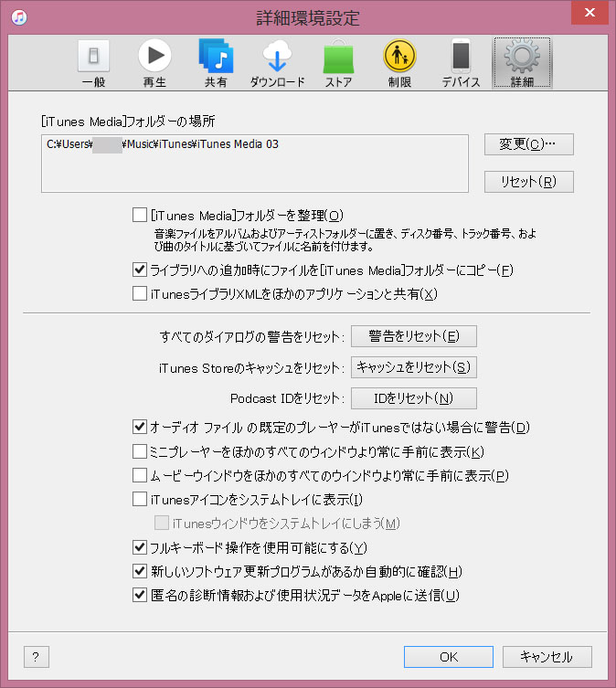Uncheck フルキーボード操作を使用可能にする option

click(x=140, y=547)
